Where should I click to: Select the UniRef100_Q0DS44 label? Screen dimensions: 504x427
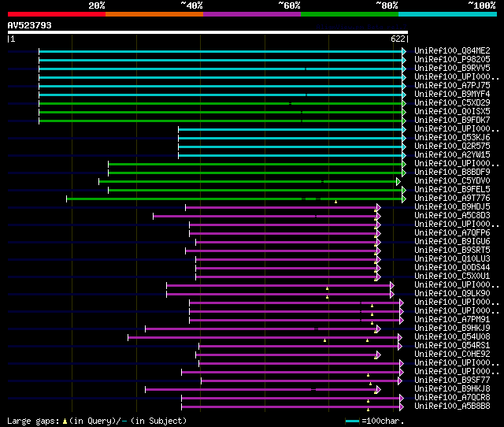[452, 268]
